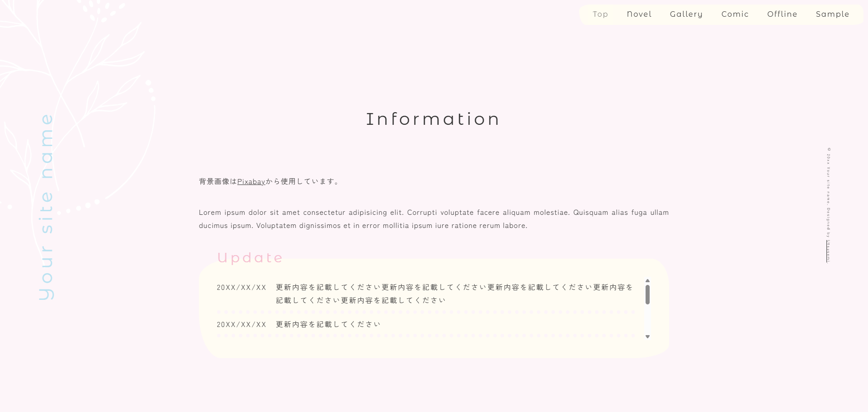This screenshot has height=412, width=868.
Task: Open the Sample page
Action: [x=832, y=14]
